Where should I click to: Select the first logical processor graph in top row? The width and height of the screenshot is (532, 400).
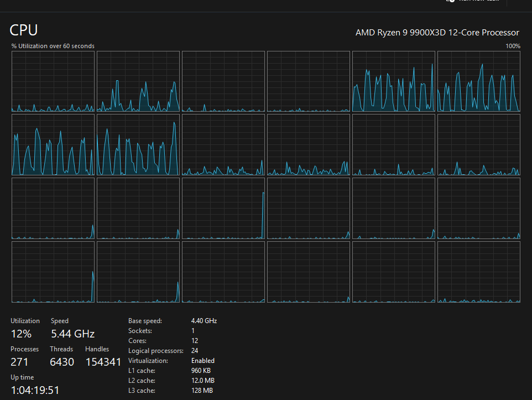click(x=53, y=81)
